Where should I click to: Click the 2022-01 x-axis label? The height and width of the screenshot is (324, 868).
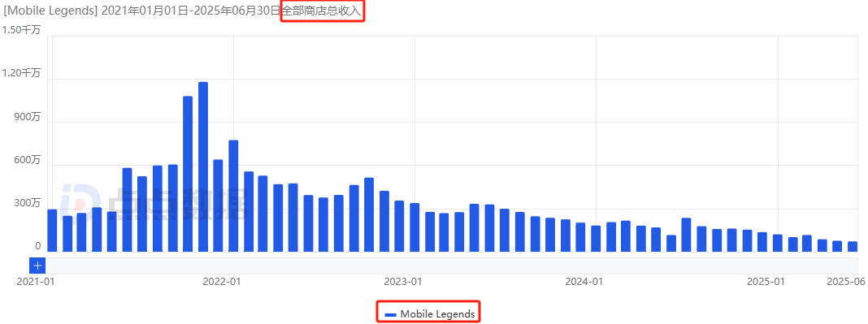(x=221, y=282)
